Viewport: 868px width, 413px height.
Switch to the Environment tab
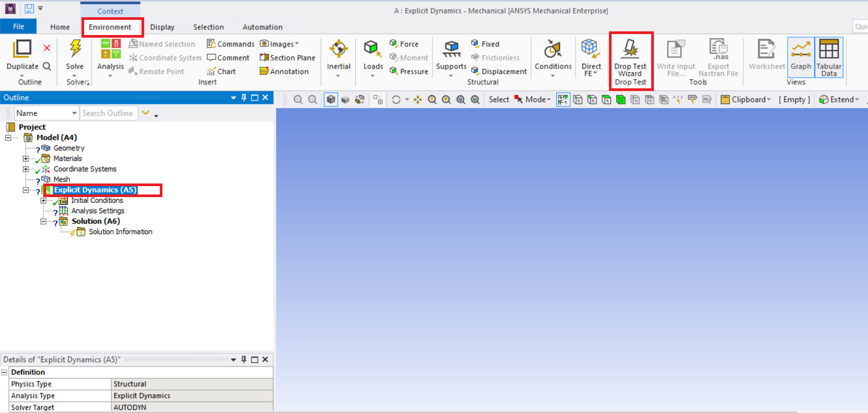tap(110, 27)
